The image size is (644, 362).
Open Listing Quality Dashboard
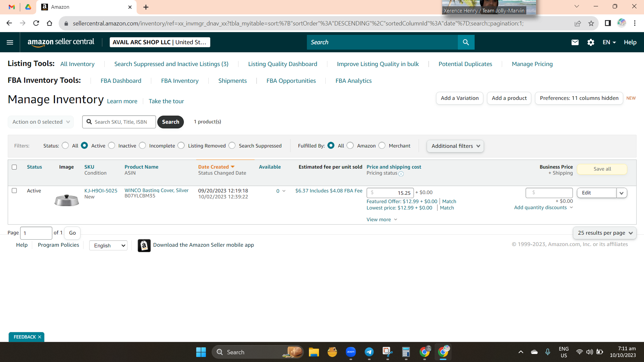click(283, 64)
